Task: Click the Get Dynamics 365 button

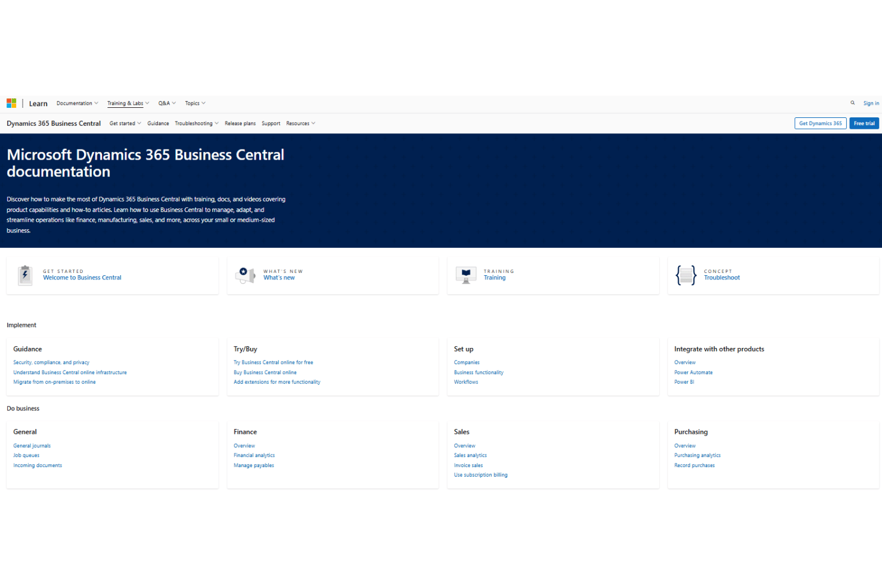Action: [820, 123]
